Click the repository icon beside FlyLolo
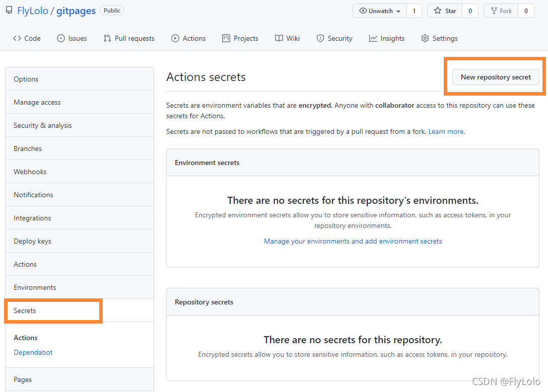548x392 pixels. coord(10,11)
